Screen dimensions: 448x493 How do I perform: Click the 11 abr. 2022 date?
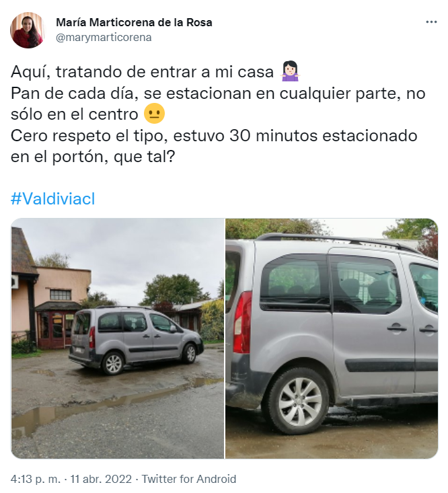click(x=101, y=479)
